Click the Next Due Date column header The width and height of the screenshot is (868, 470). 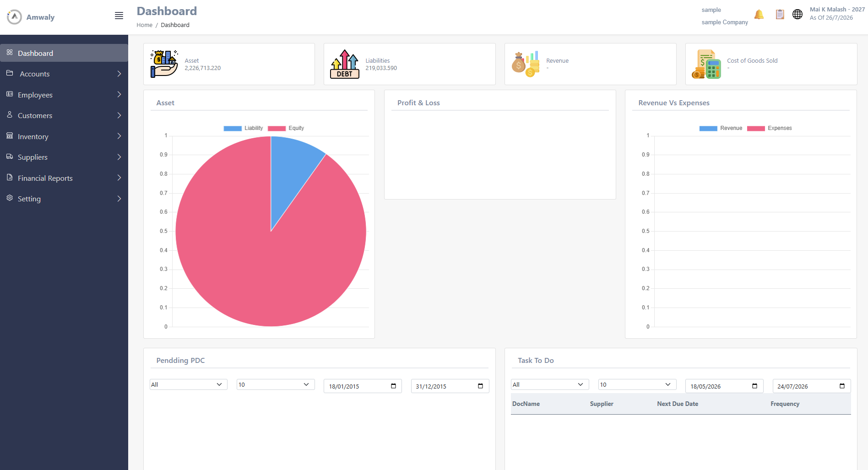(678, 404)
